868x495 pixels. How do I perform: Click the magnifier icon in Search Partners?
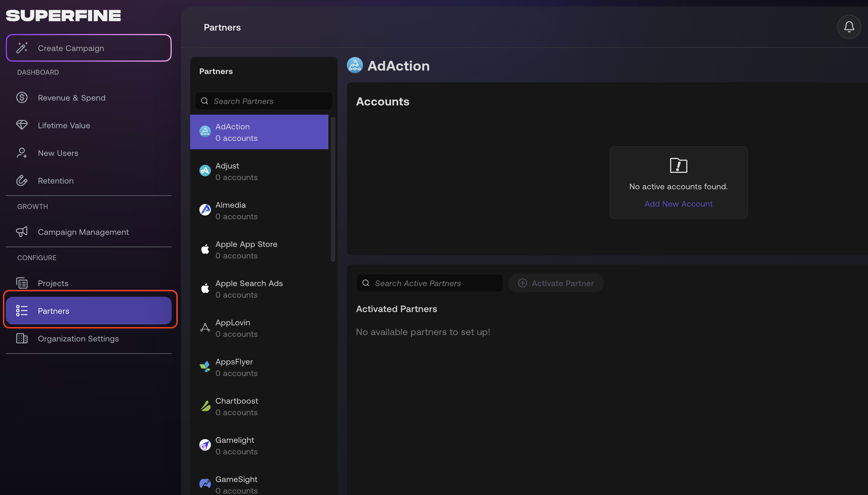tap(205, 101)
